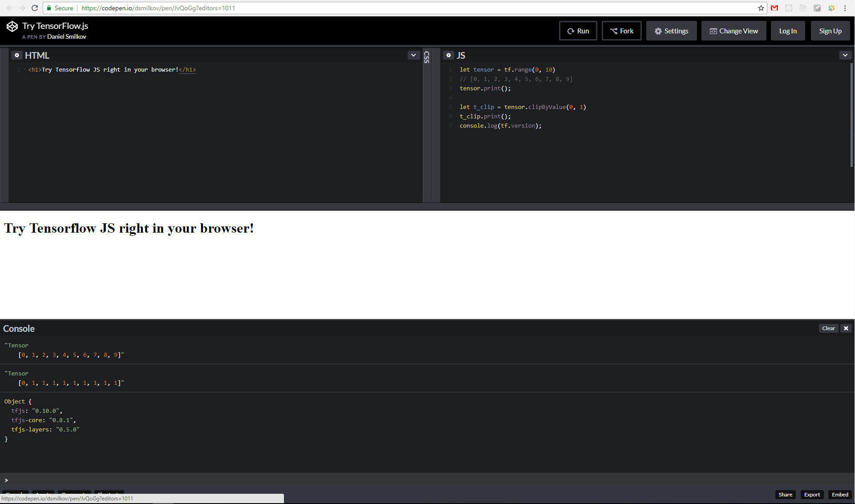The height and width of the screenshot is (504, 855).
Task: Open Daniel Smilkov's profile link
Action: point(67,37)
